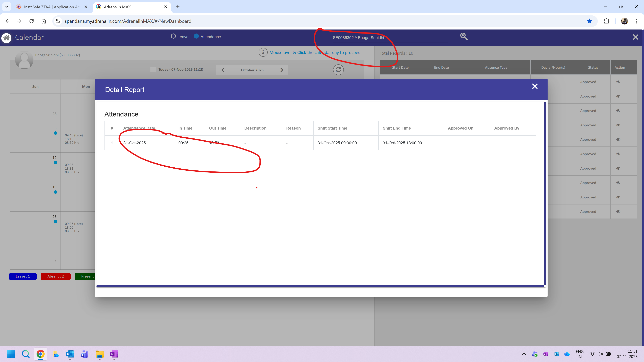
Task: Open a new browser tab
Action: click(178, 7)
